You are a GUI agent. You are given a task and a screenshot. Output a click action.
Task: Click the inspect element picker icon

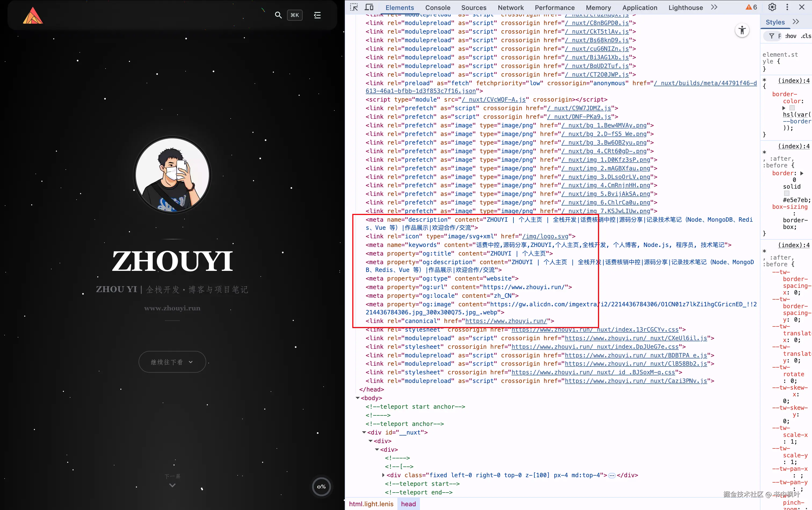pyautogui.click(x=354, y=7)
